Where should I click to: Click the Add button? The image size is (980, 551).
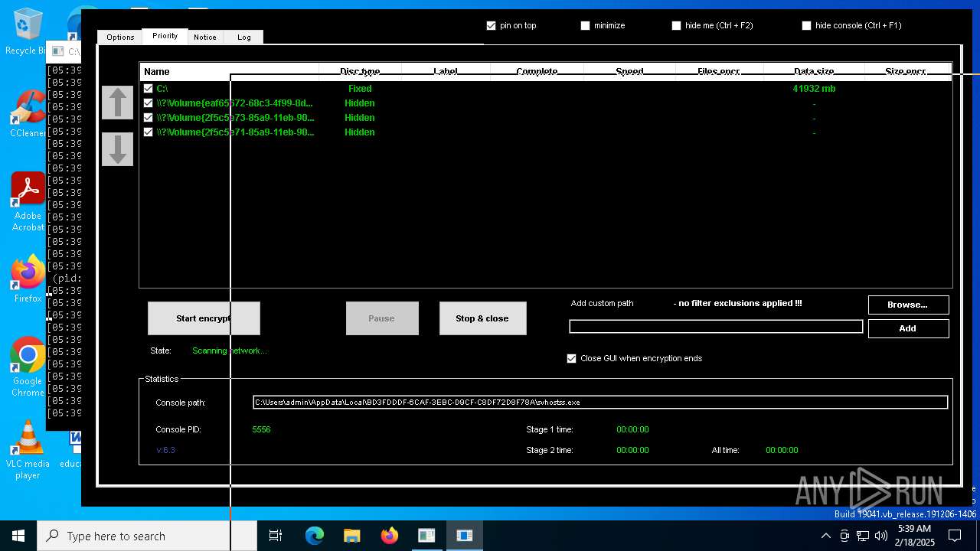click(908, 328)
